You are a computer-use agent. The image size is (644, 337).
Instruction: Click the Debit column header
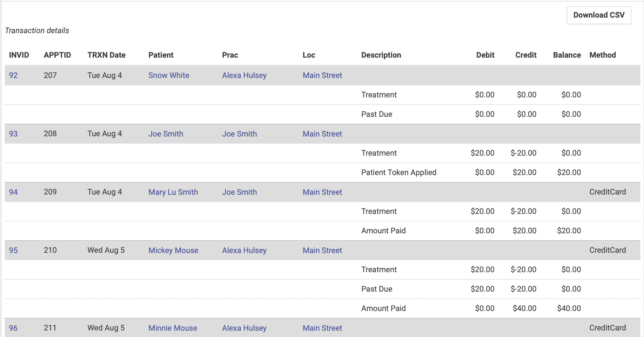485,55
